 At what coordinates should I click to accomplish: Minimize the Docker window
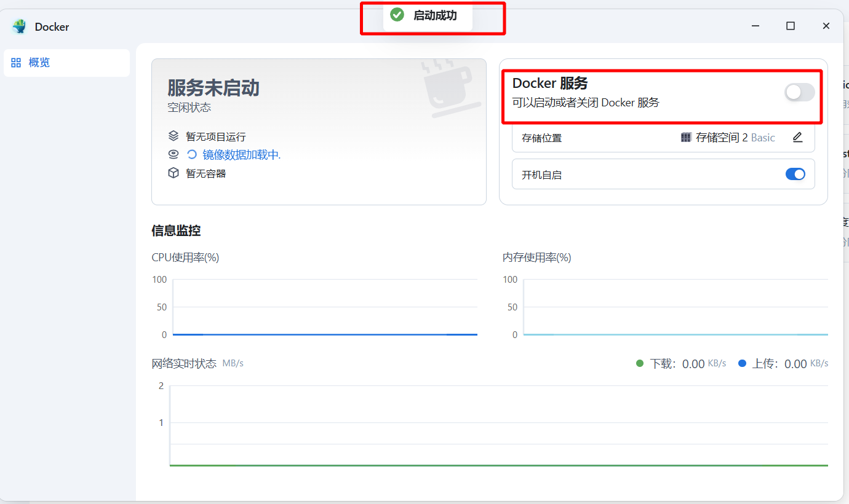pyautogui.click(x=755, y=26)
